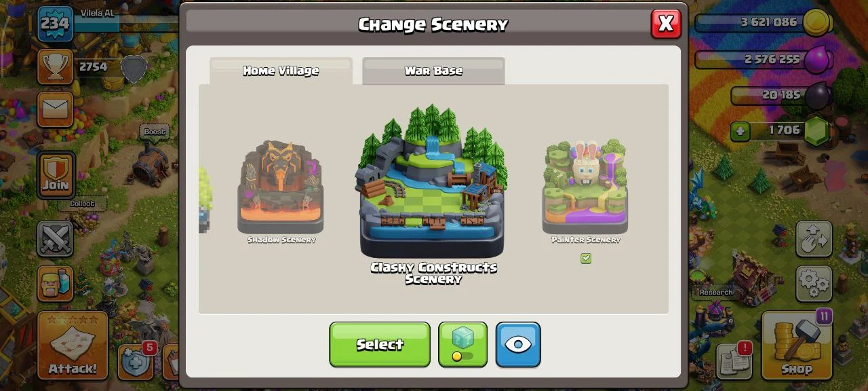Toggle the scenery preview eye button
868x391 pixels.
click(518, 344)
